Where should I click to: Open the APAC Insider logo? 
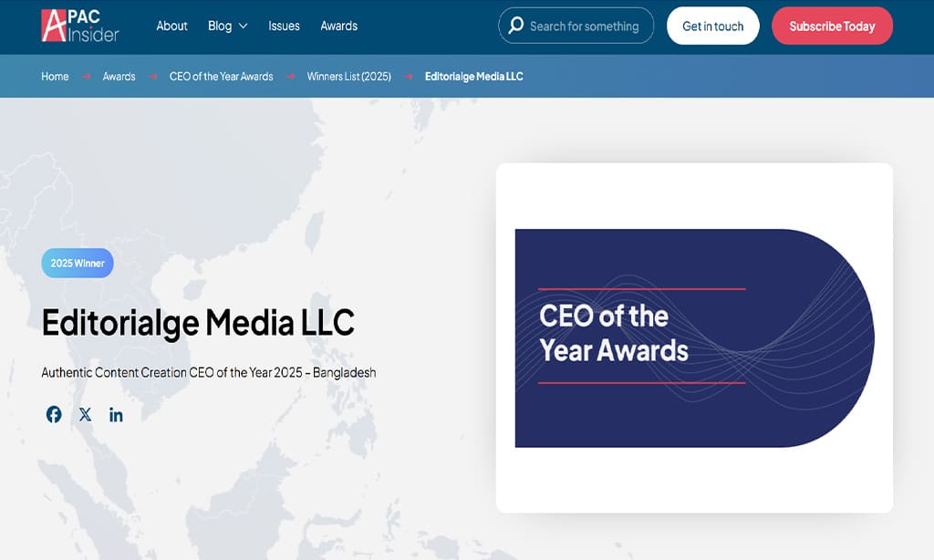[x=80, y=26]
